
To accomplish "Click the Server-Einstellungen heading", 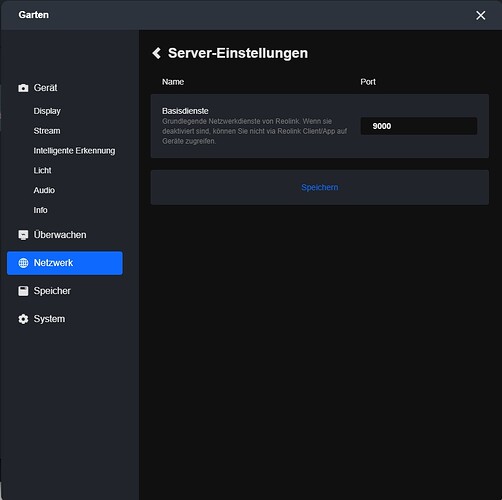I will click(238, 53).
